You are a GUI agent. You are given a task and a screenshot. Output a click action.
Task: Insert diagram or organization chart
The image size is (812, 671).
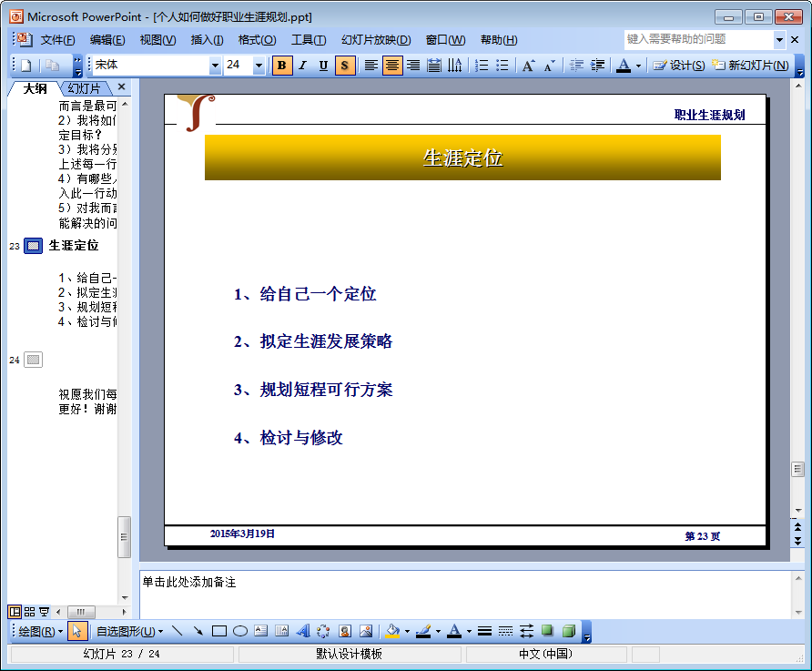323,631
